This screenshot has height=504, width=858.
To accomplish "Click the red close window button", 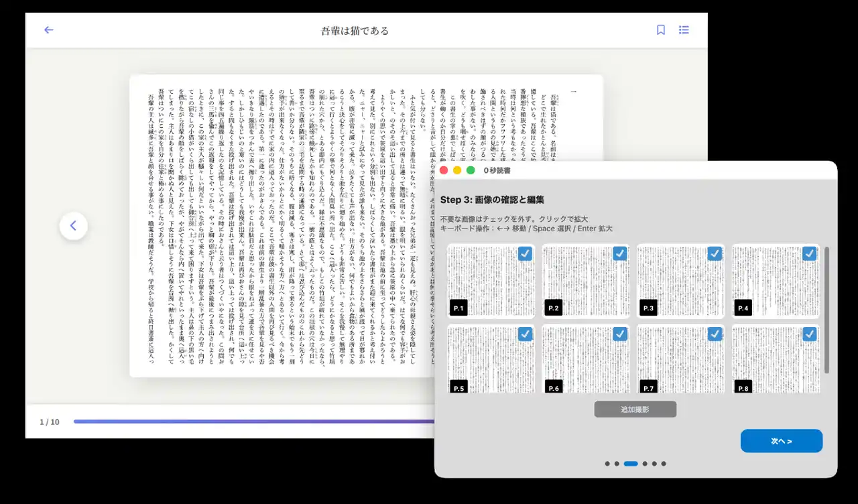I will [x=444, y=170].
